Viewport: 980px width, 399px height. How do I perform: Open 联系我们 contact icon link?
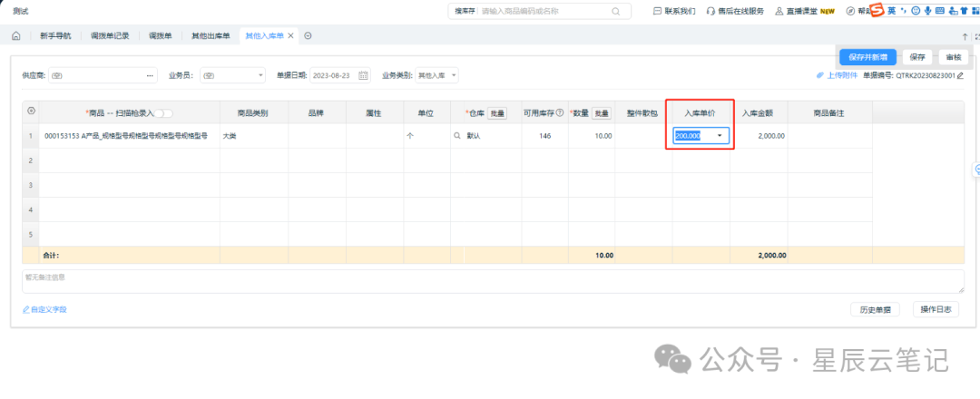(673, 11)
